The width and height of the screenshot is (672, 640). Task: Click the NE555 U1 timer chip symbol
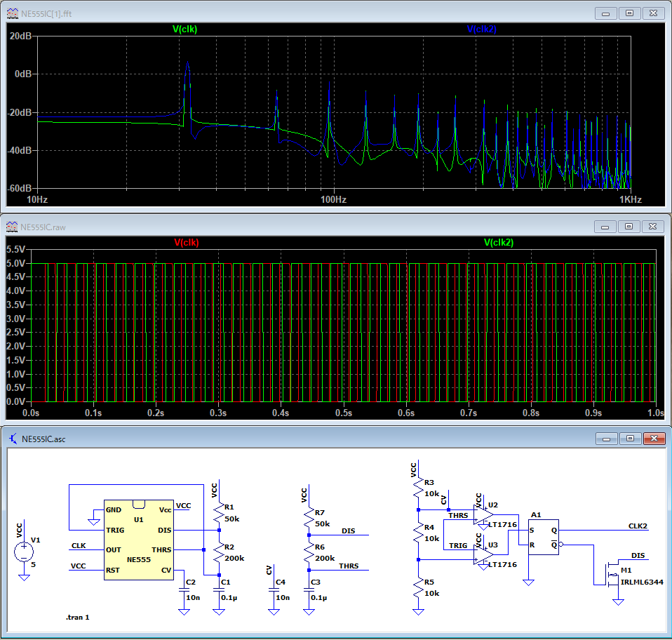138,540
